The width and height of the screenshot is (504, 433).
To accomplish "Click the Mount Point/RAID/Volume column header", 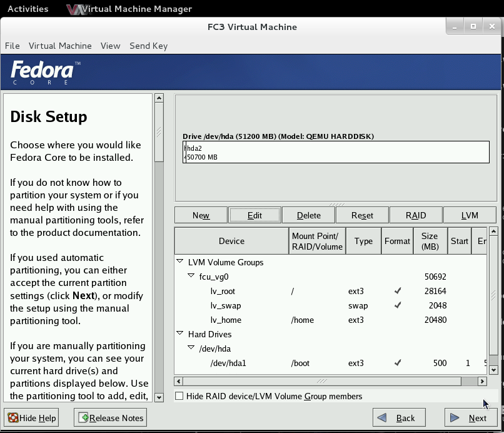I will 317,241.
